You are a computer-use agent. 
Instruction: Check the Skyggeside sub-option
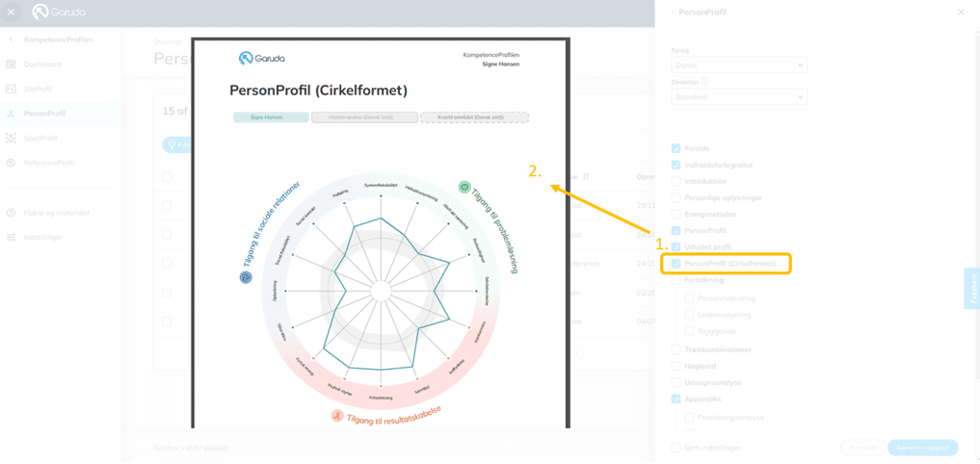coord(689,330)
